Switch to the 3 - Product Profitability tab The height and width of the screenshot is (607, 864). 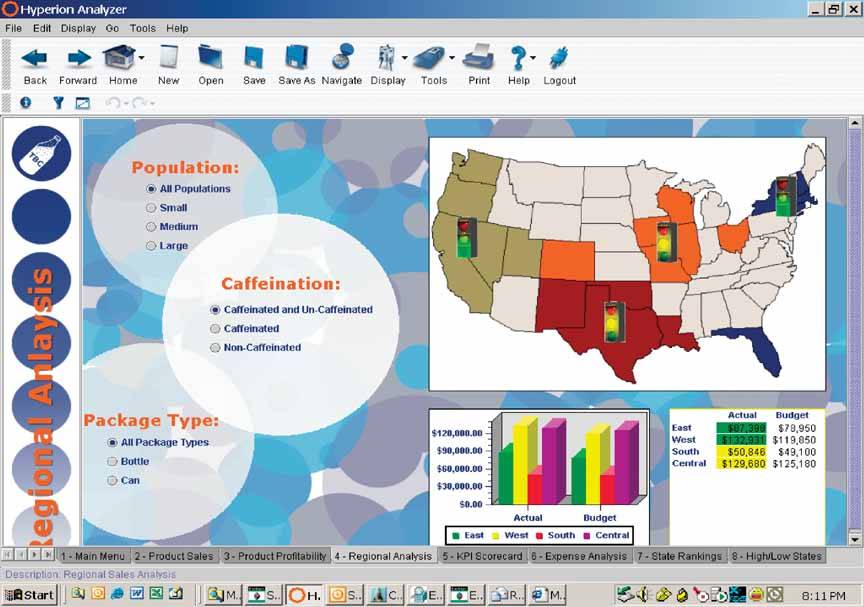(x=275, y=556)
